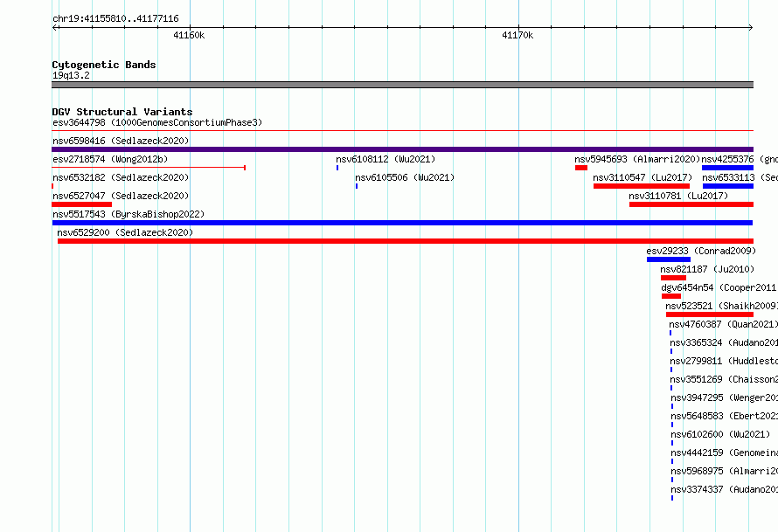Select the nsv6532182 (Sedlazeck2020) label
Viewport: 778px width, 532px height.
(121, 177)
